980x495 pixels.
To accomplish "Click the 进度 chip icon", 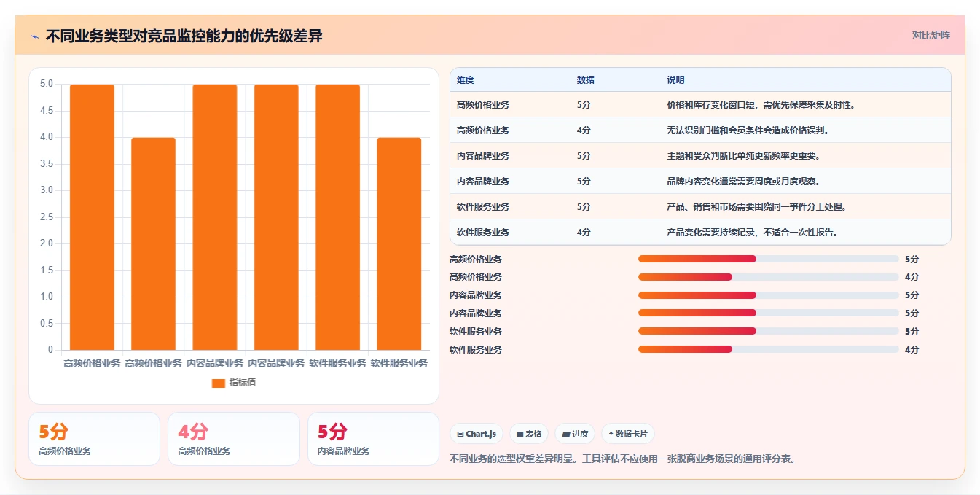I will coord(566,434).
